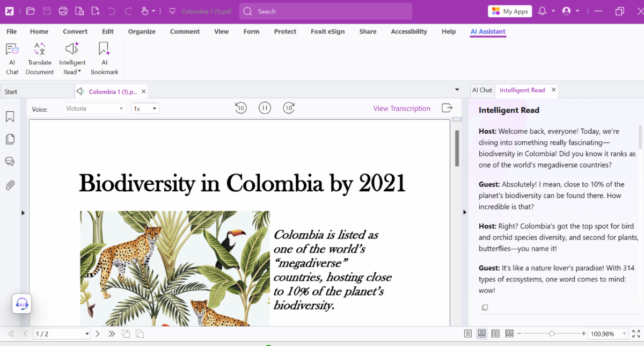This screenshot has height=346, width=644.
Task: Open the customize quick access toolbar arrow
Action: click(172, 11)
